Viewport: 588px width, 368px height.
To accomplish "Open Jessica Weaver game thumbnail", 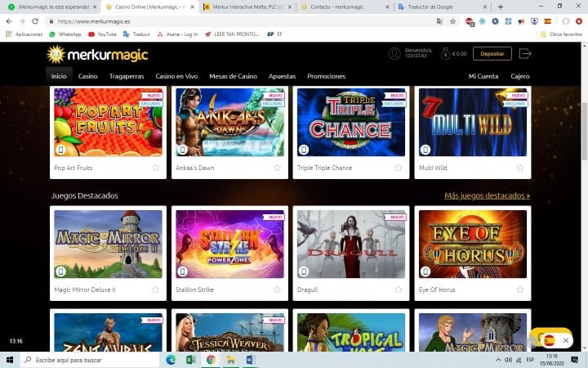I will click(x=229, y=332).
